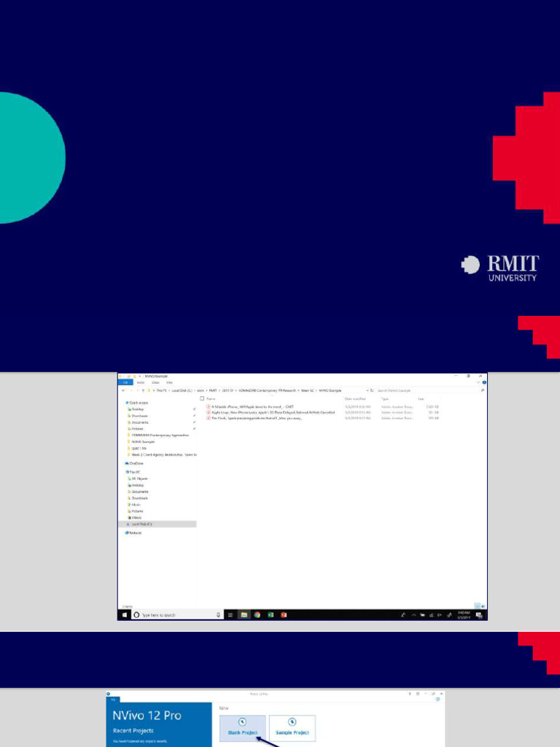Show hidden system tray icons
The height and width of the screenshot is (747, 560).
[414, 615]
